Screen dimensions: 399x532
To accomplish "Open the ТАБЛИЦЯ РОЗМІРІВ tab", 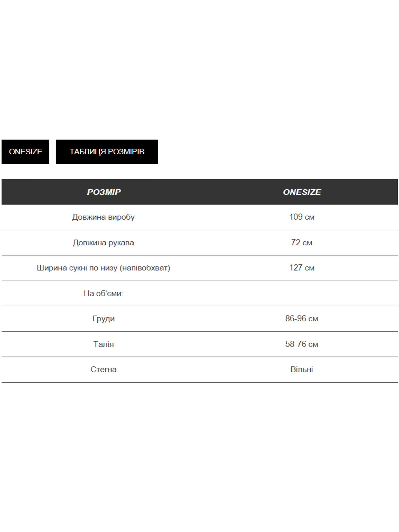I will 107,152.
